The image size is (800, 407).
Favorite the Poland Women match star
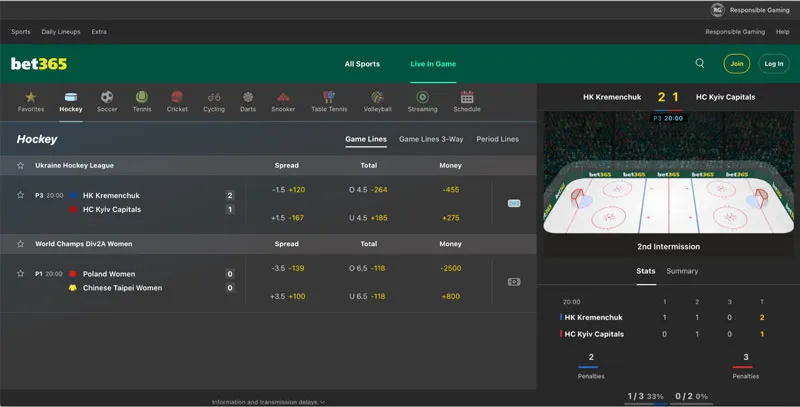20,273
